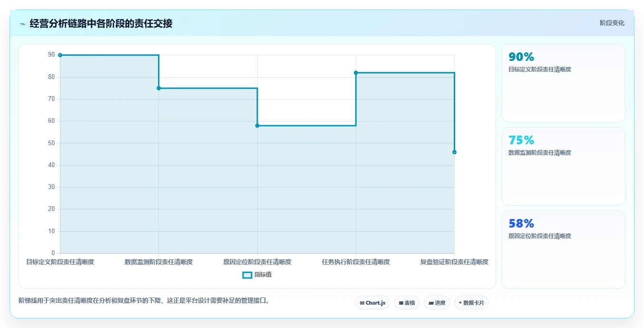This screenshot has width=644, height=328.
Task: Click the 数据监测阶段责任清晰度 axis label
Action: coord(159,262)
